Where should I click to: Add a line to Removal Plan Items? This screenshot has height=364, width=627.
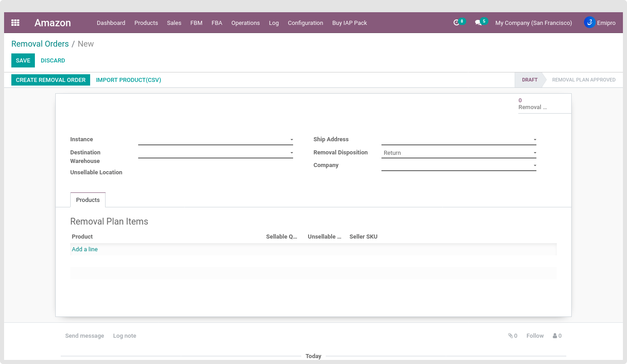[x=85, y=249]
